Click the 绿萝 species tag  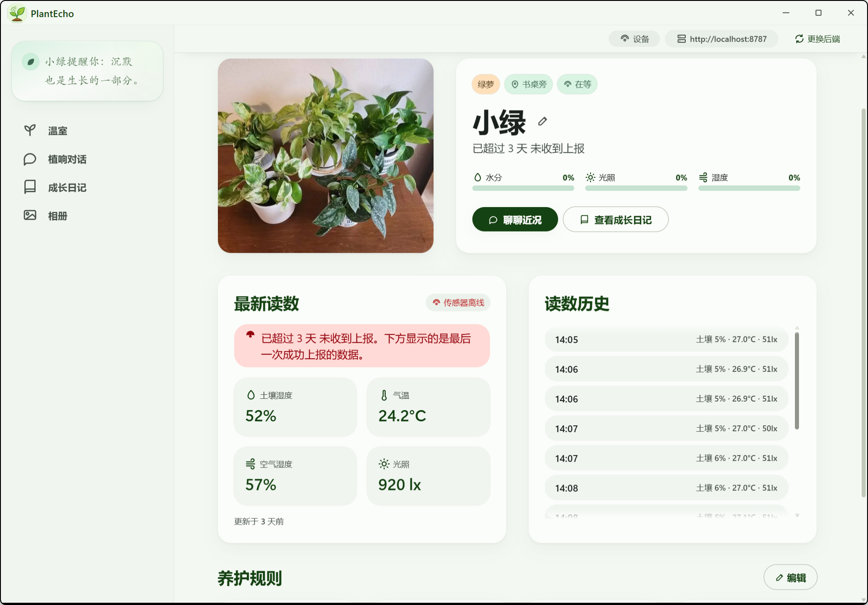tap(486, 84)
